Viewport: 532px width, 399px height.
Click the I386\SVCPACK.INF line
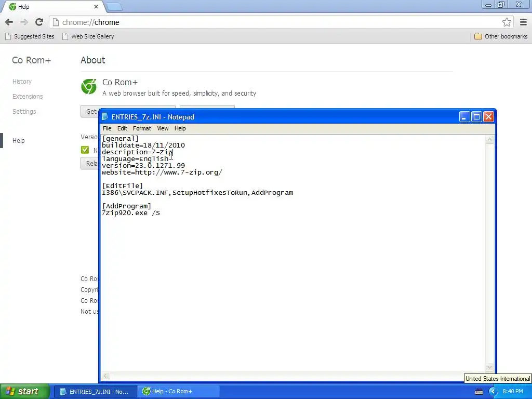pos(197,193)
